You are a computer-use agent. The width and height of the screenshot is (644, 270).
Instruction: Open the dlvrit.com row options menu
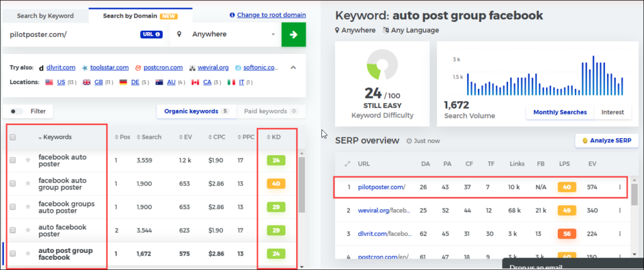click(619, 234)
